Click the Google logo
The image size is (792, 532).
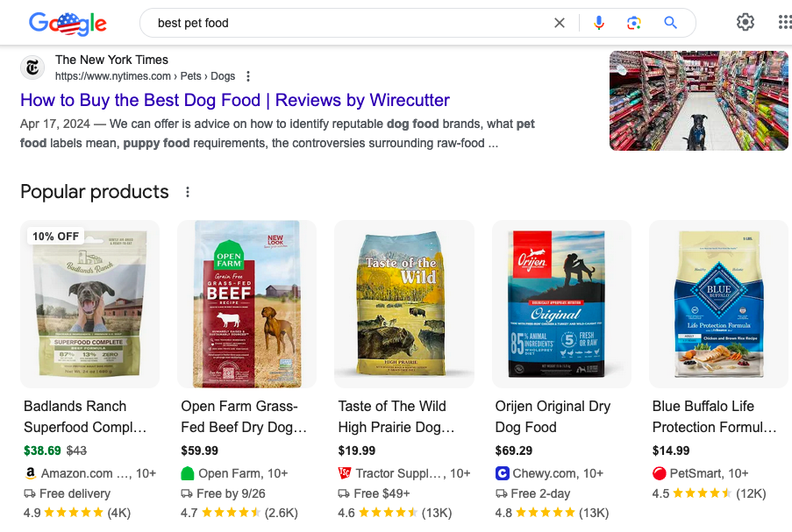pos(68,24)
